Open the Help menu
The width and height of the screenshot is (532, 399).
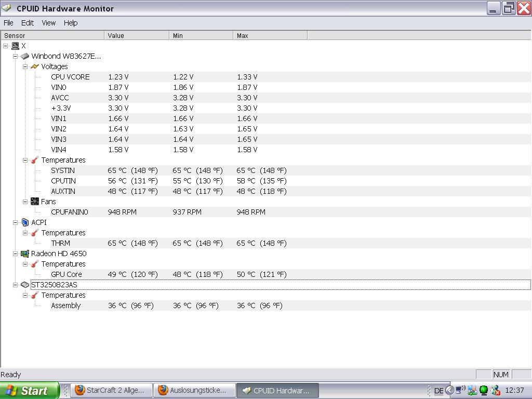(71, 23)
